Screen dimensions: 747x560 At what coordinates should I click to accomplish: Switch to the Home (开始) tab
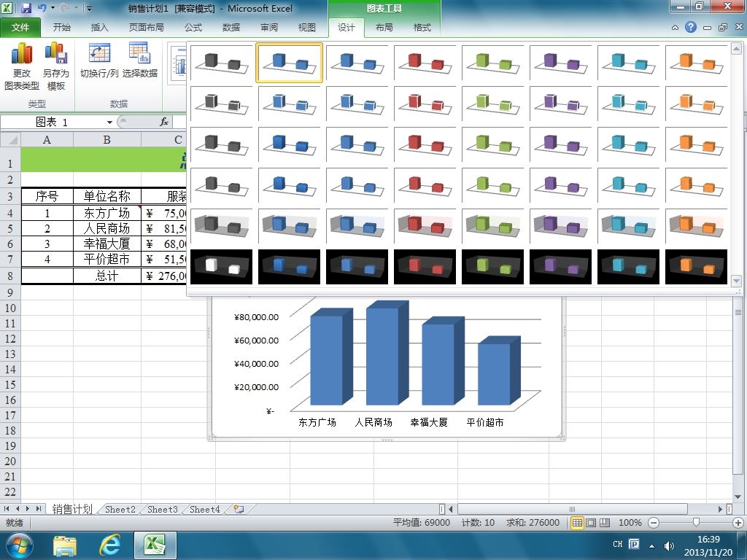pos(61,28)
